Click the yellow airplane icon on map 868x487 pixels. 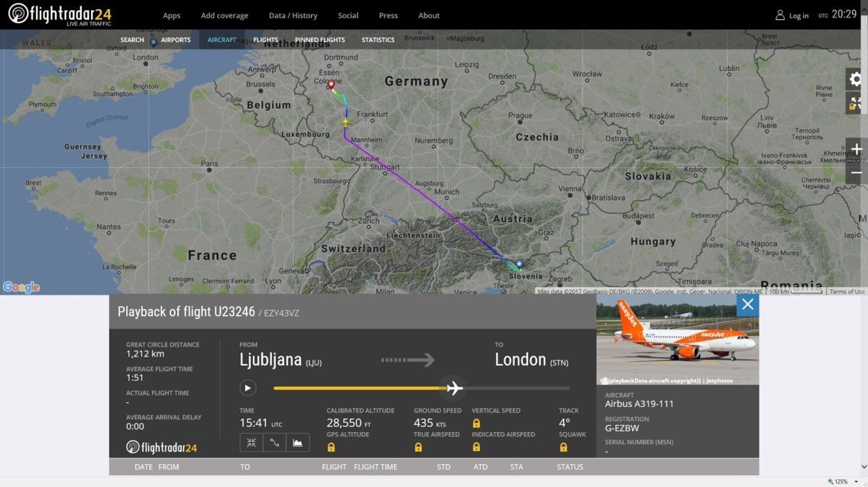(345, 122)
